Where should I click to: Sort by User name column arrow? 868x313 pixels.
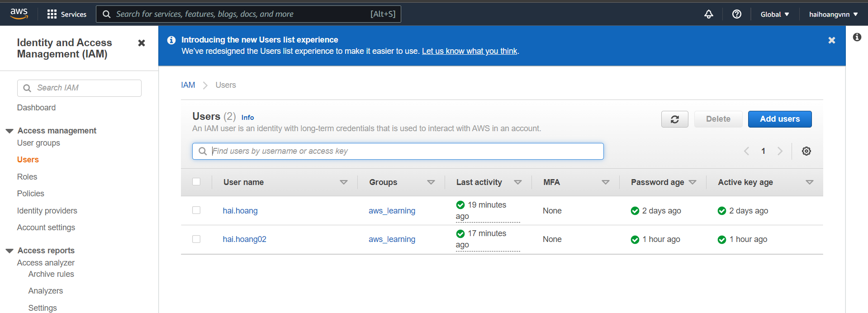(x=344, y=182)
